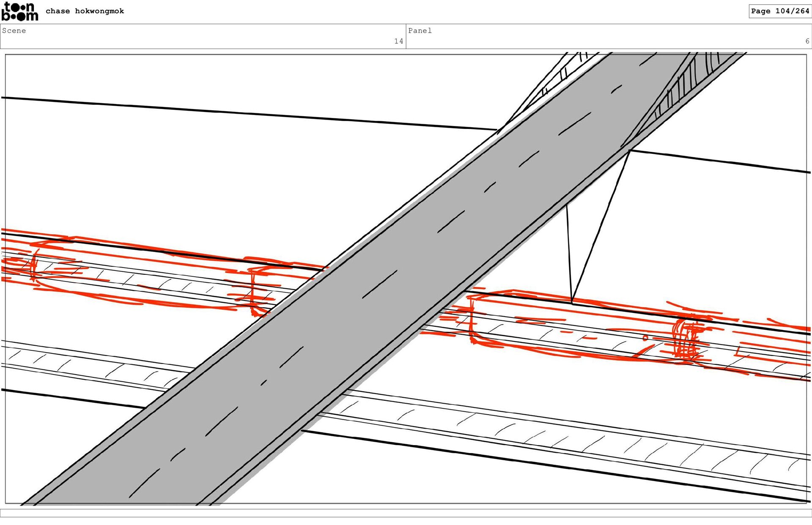Click the Panel header cell
Screen dimensions: 812x525
(608, 36)
